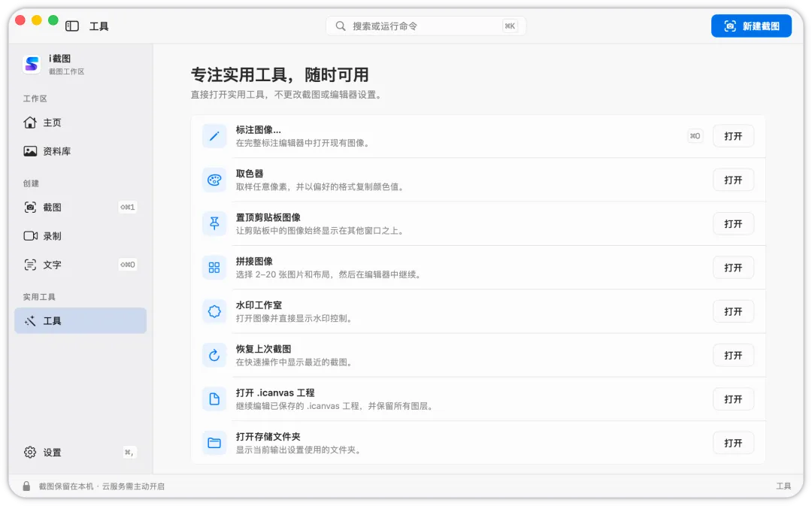Click 打开 beside 恢复上次截图
This screenshot has height=506, width=812.
[733, 356]
